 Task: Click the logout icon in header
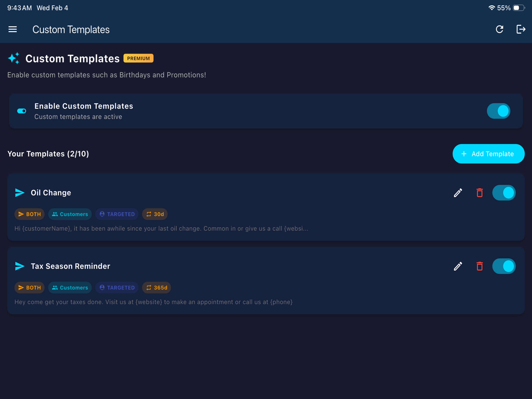coord(521,29)
